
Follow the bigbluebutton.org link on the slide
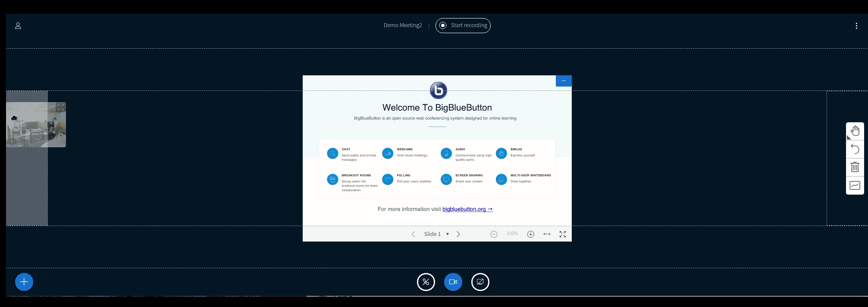click(x=467, y=209)
